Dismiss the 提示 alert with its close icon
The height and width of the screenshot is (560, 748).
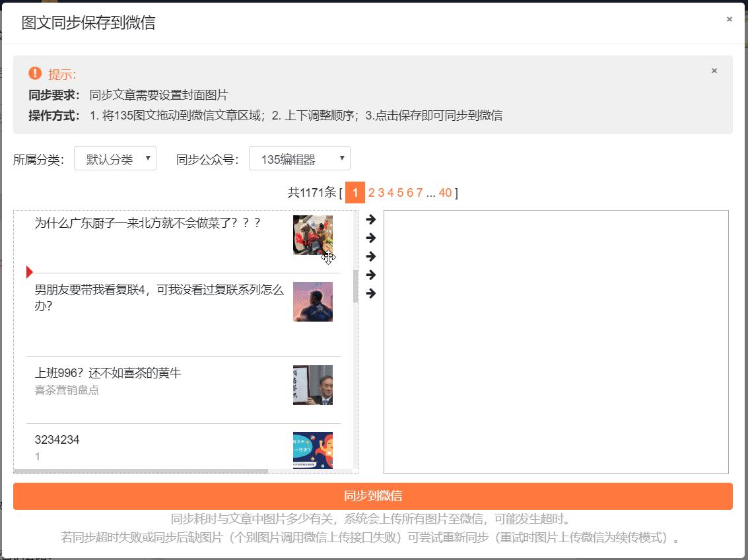point(714,70)
